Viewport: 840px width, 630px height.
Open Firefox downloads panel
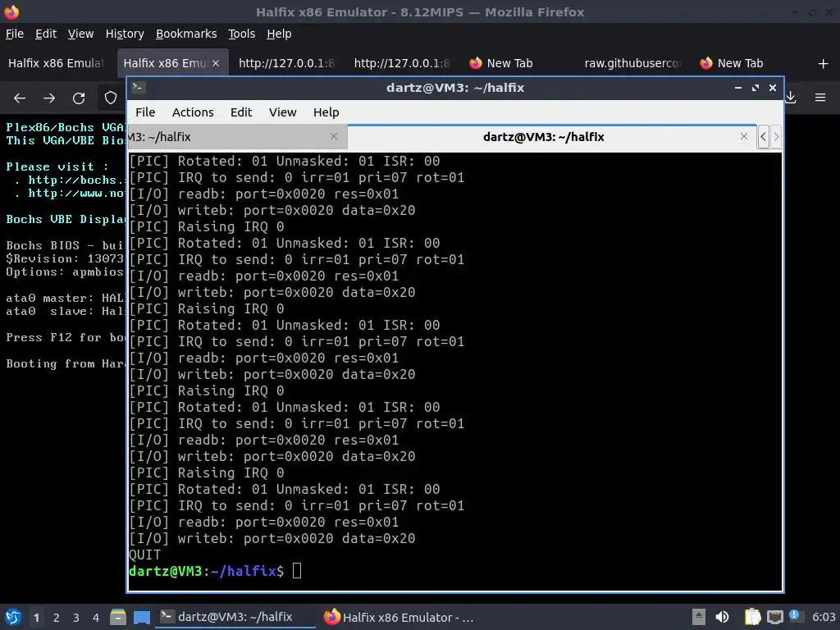pyautogui.click(x=791, y=98)
